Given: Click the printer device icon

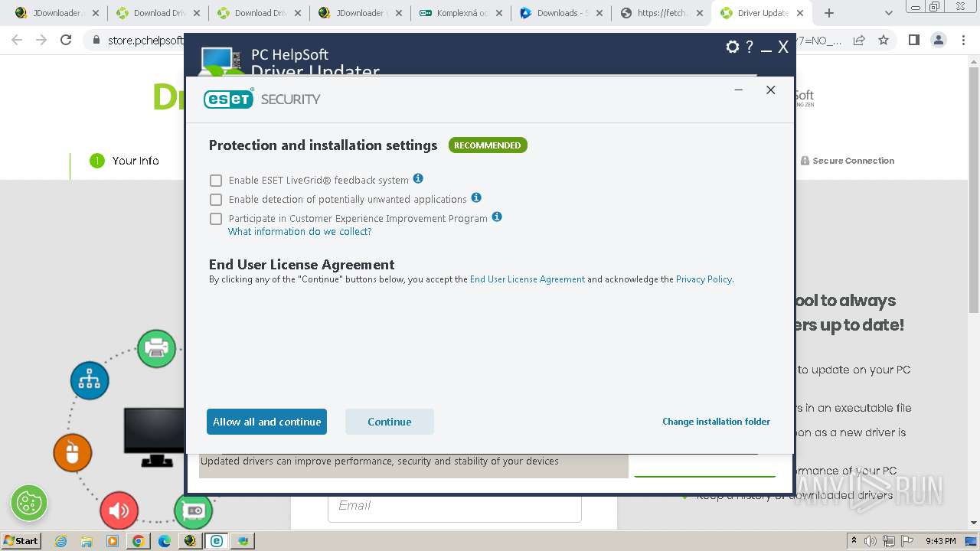Looking at the screenshot, I should click(x=157, y=348).
